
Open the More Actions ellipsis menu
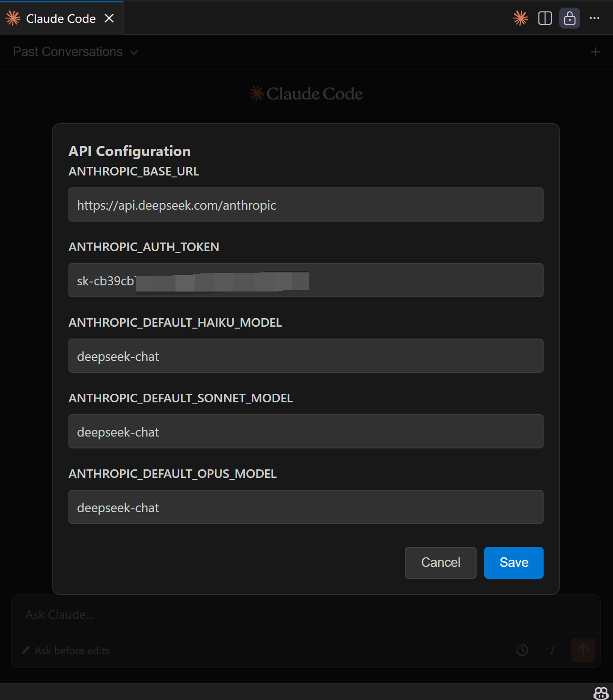(594, 19)
